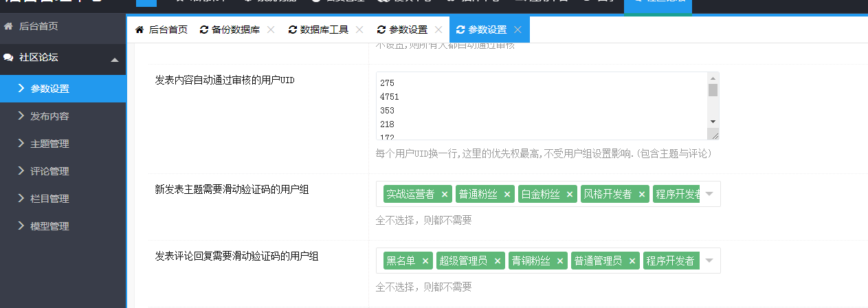Screen dimensions: 868x308
Task: Delete the 青铜粉丝 tag
Action: (x=560, y=261)
